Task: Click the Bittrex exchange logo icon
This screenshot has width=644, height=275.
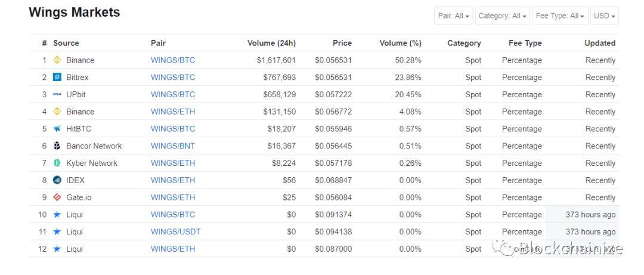Action: 57,78
